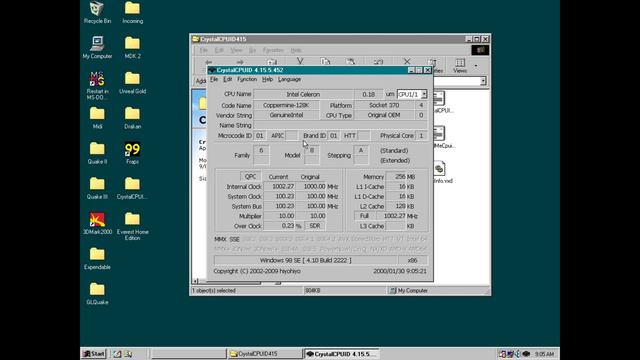Click My Computer in Explorer status bar

409,291
